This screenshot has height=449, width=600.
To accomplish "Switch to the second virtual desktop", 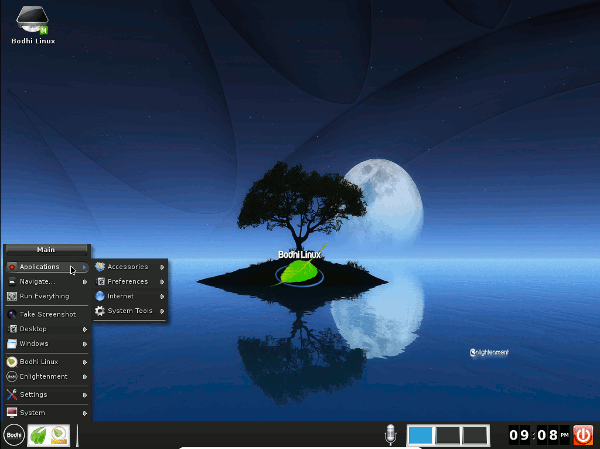I will [x=447, y=435].
